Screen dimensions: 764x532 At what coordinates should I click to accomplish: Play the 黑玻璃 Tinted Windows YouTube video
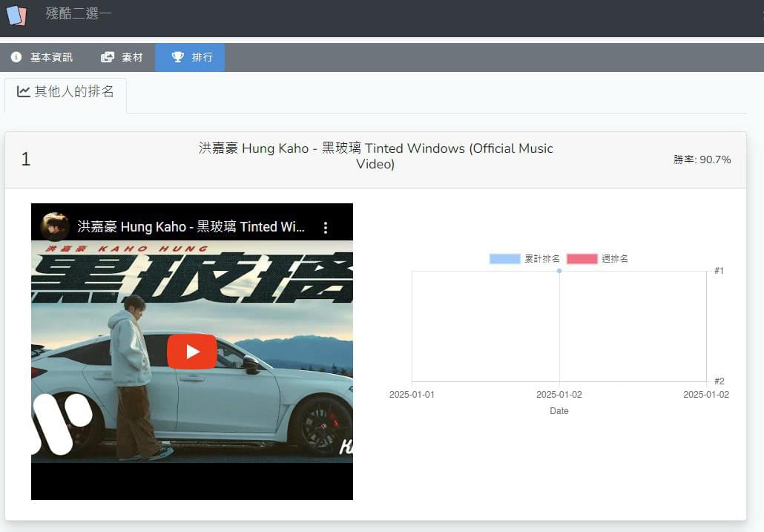tap(192, 352)
